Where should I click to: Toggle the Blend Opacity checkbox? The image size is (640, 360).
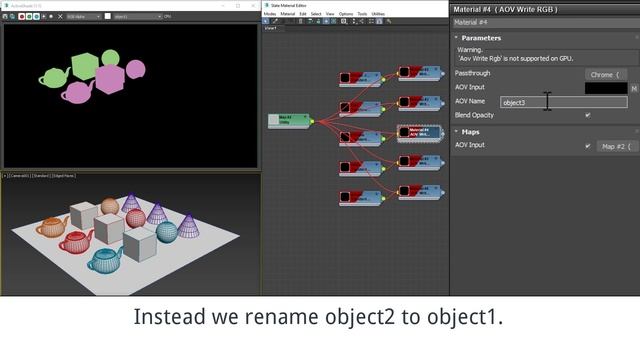[588, 116]
